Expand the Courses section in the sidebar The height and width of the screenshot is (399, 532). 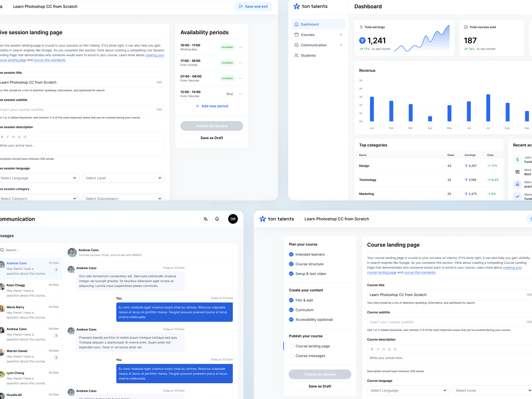pyautogui.click(x=341, y=35)
